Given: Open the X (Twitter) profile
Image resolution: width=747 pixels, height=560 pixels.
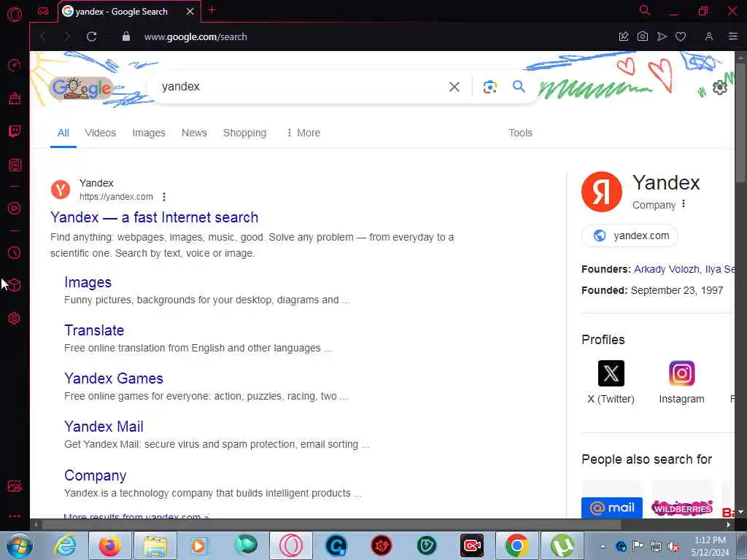Looking at the screenshot, I should 611,382.
